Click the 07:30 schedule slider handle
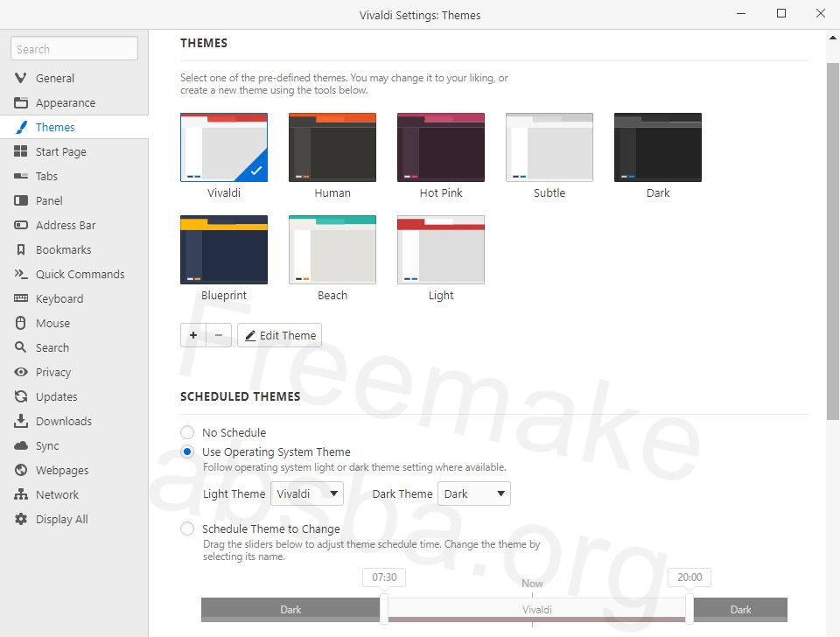 (x=383, y=609)
